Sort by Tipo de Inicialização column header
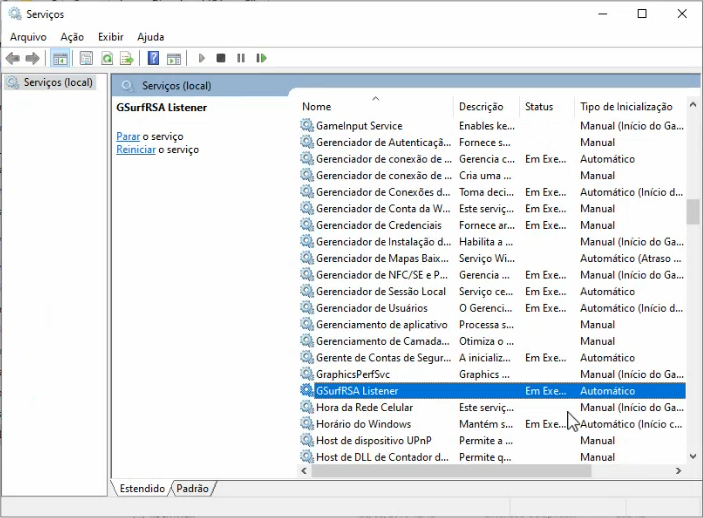The height and width of the screenshot is (518, 703). click(630, 107)
